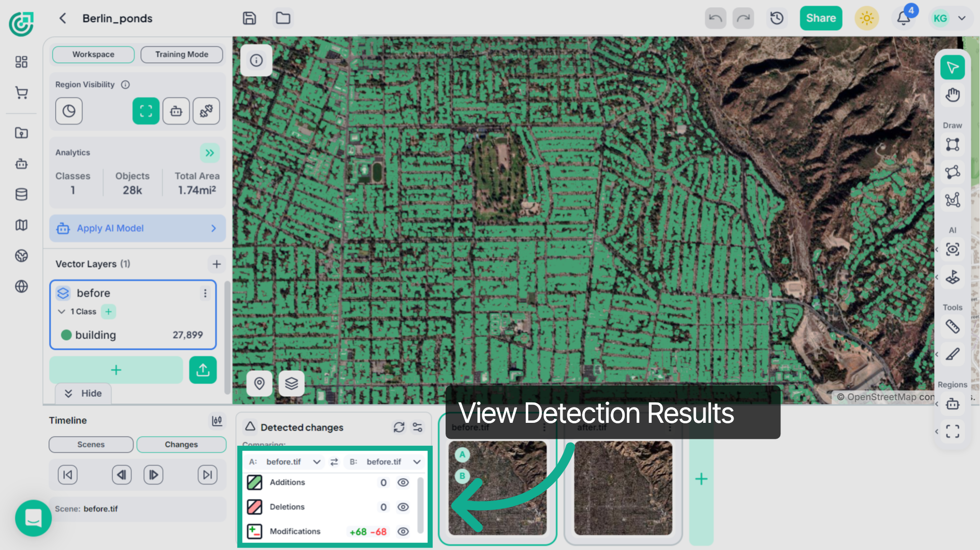Click building class green color swatch
The width and height of the screenshot is (980, 550).
pyautogui.click(x=66, y=335)
